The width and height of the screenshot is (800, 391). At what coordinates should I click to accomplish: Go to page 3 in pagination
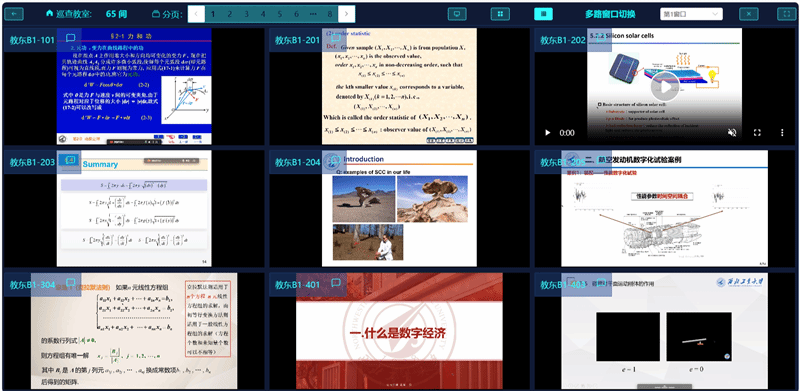[x=246, y=14]
